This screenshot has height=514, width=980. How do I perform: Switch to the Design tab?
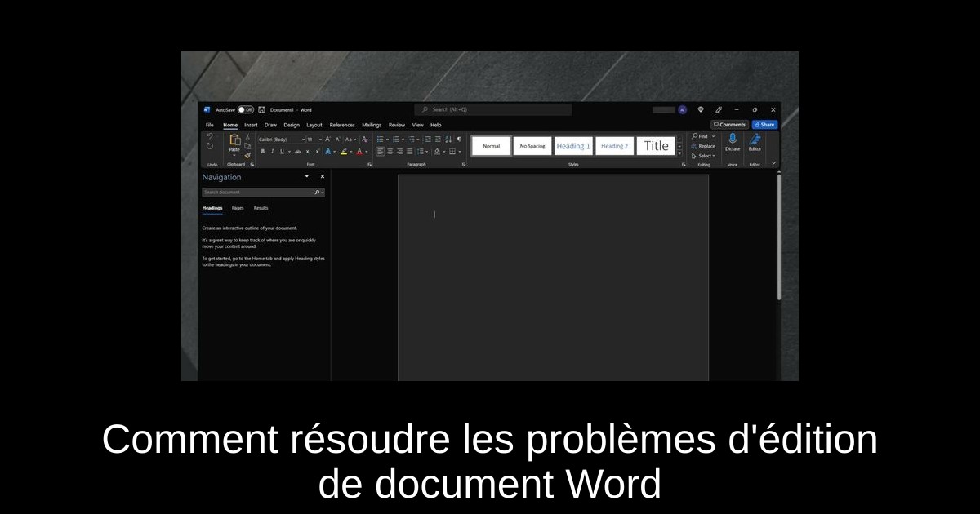click(x=292, y=125)
